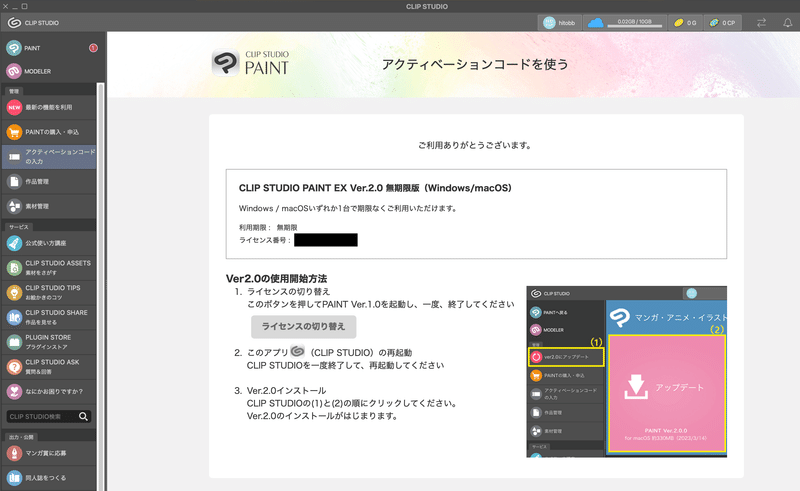Click the sidebar vertical scrollbar
This screenshot has width=800, height=491.
point(101,286)
